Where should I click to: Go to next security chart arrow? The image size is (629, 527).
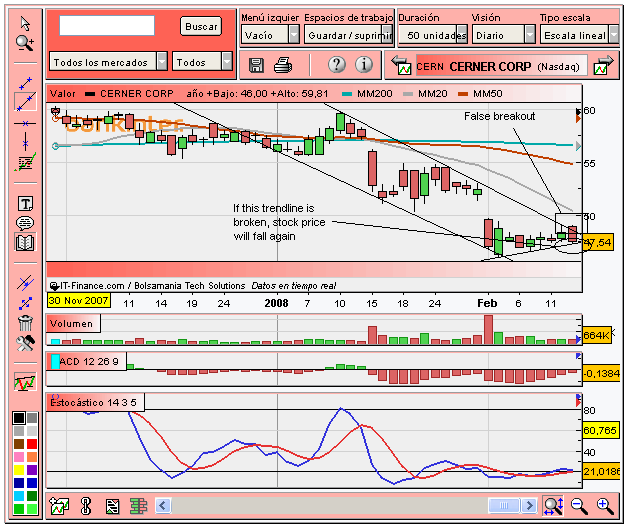[605, 65]
